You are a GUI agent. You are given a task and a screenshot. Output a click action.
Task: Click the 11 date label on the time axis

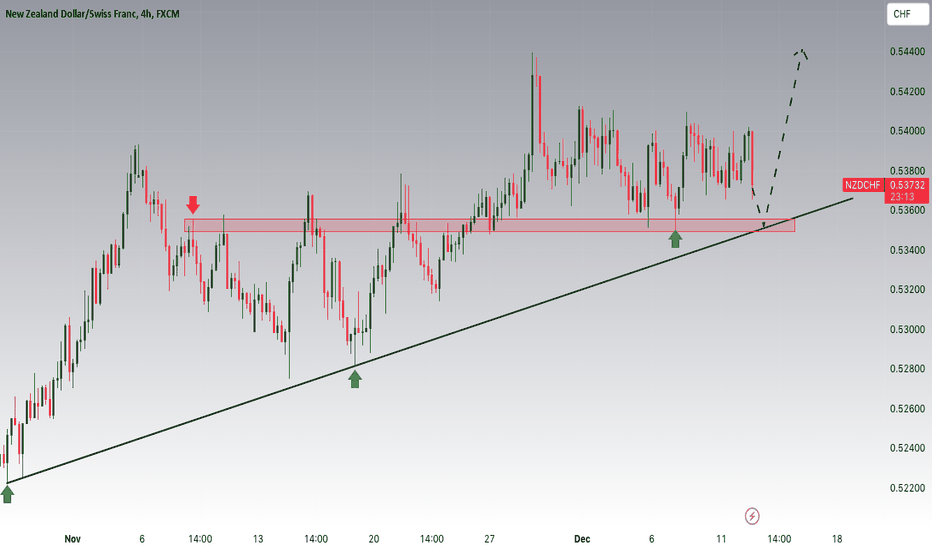721,539
